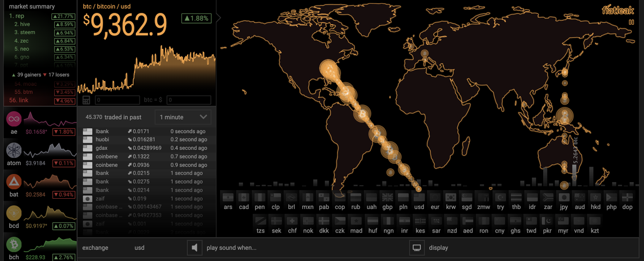Screen dimensions: 644x261
Task: Click the dollar value input field
Action: tap(188, 100)
